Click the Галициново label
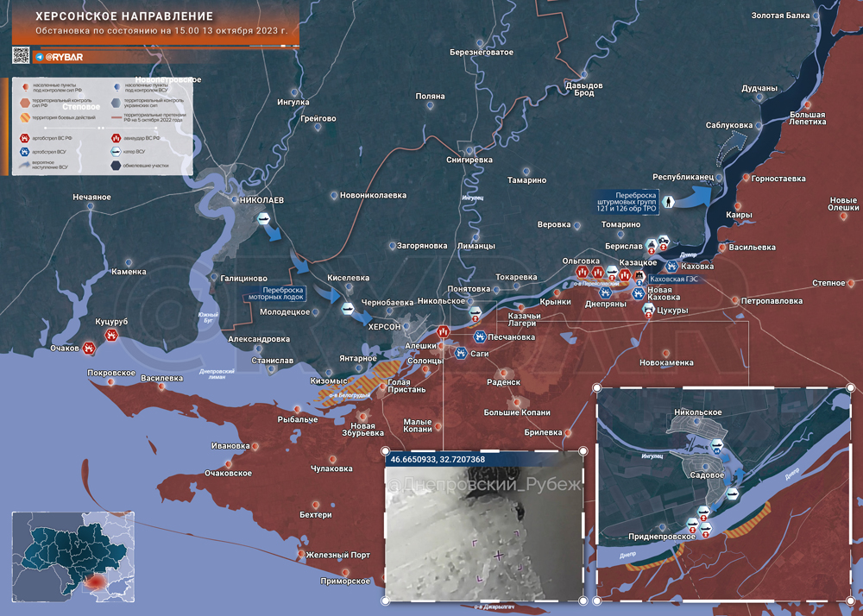863x616 pixels. pos(244,279)
